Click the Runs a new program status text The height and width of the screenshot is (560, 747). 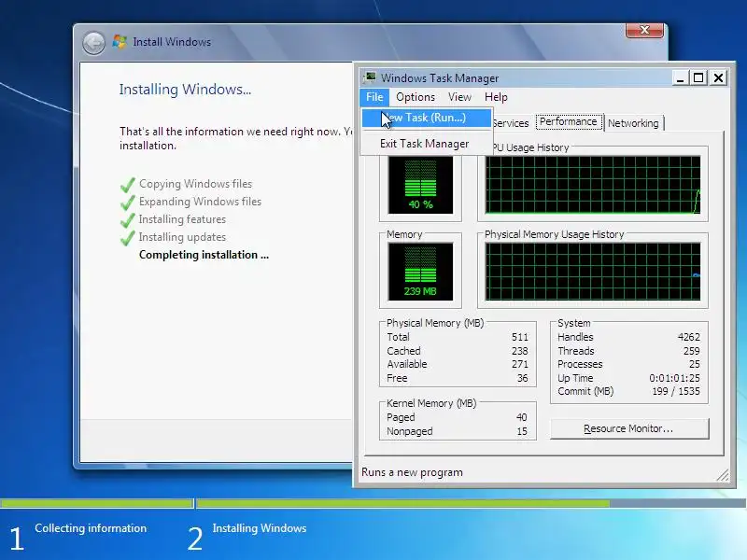click(412, 472)
